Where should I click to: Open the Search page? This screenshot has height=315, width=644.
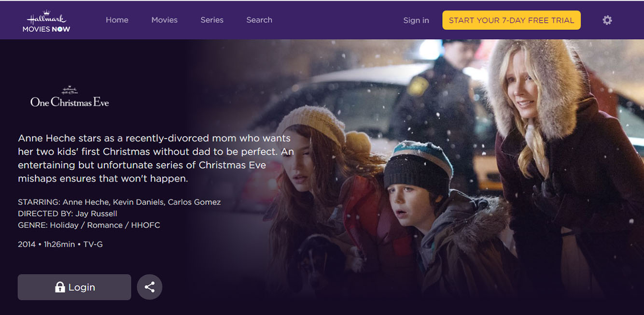pyautogui.click(x=259, y=20)
